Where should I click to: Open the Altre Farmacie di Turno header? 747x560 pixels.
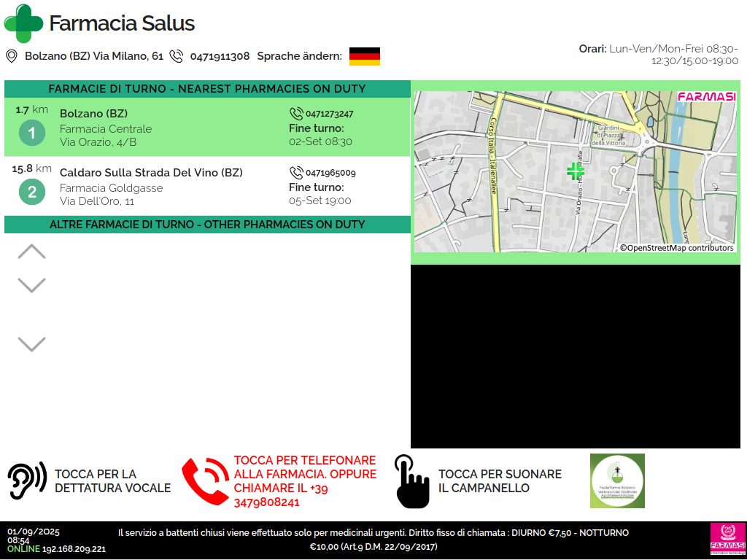(x=207, y=225)
